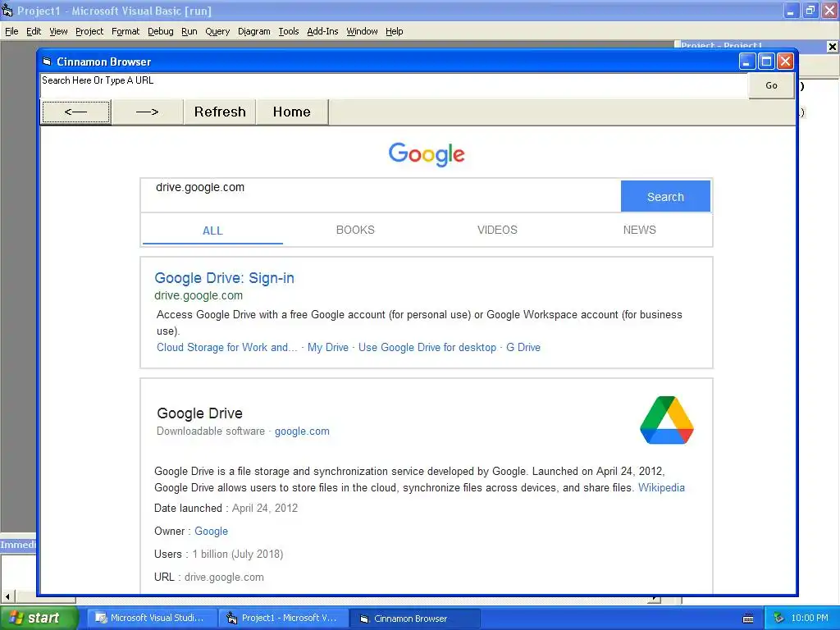This screenshot has width=840, height=630.
Task: Open the Google Drive: Sign-in result
Action: [225, 278]
